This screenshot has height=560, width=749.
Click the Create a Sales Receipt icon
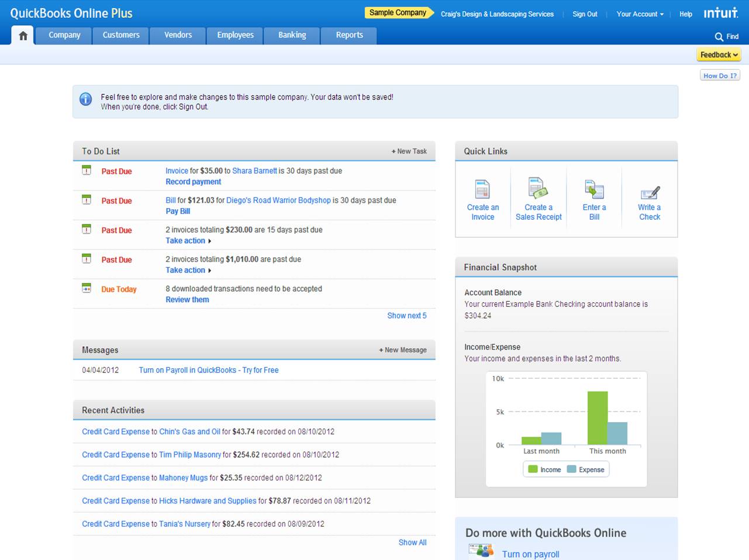click(538, 188)
